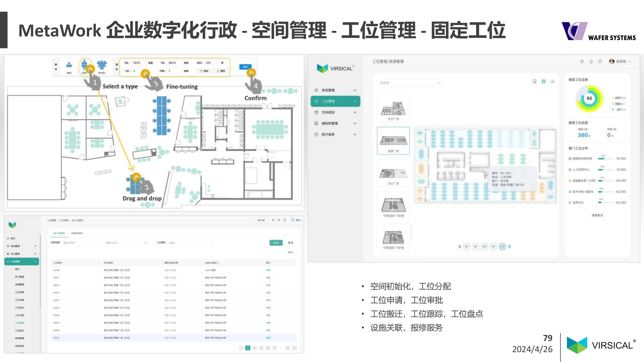This screenshot has height=362, width=644.
Task: Click the locker icon next to 储物柜管理
Action: click(x=316, y=124)
